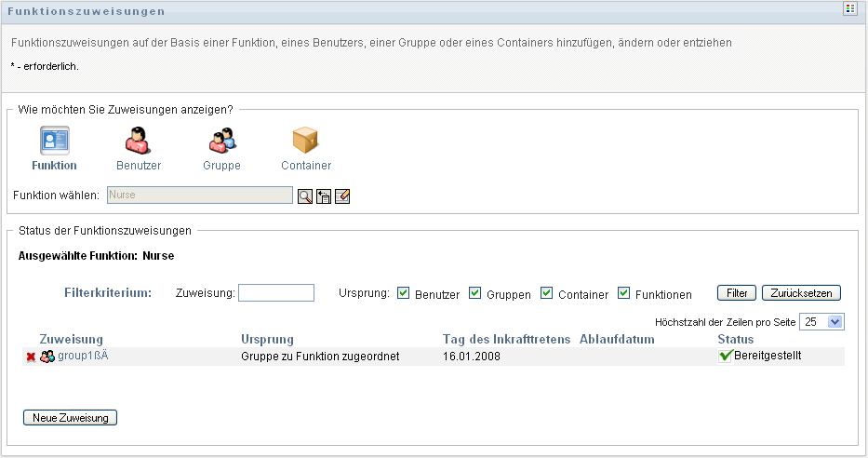The width and height of the screenshot is (868, 458).
Task: Open portlet options icon in title bar
Action: pos(849,9)
